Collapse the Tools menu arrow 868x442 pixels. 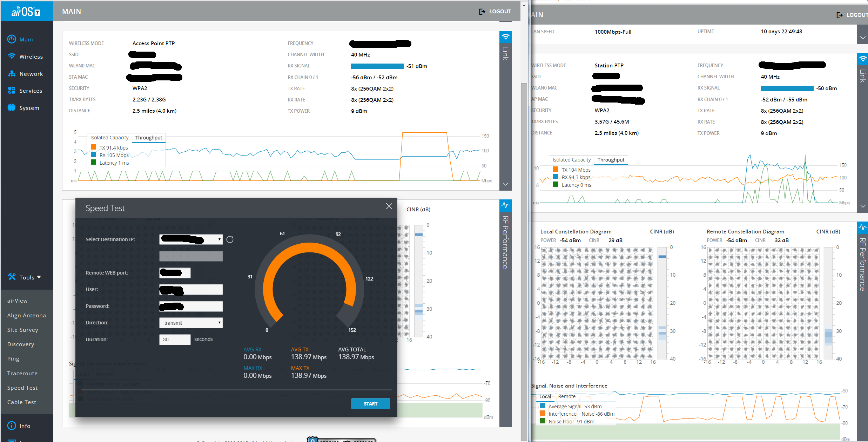(x=39, y=277)
